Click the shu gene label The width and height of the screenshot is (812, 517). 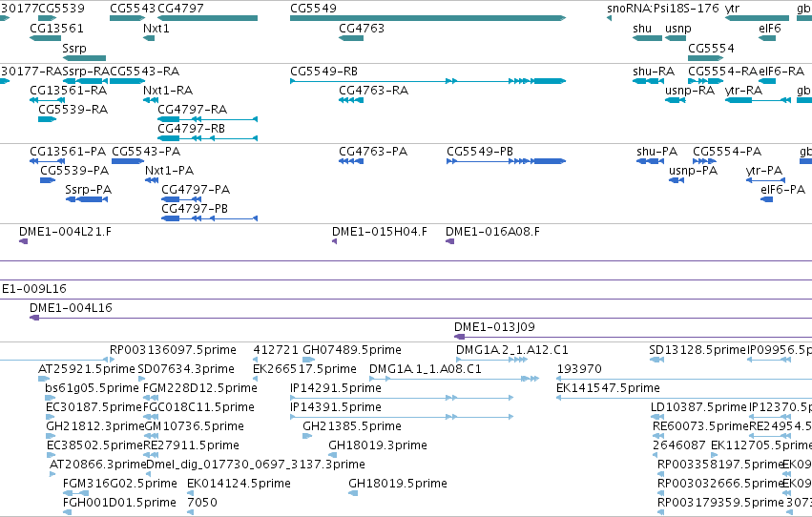[x=642, y=29]
